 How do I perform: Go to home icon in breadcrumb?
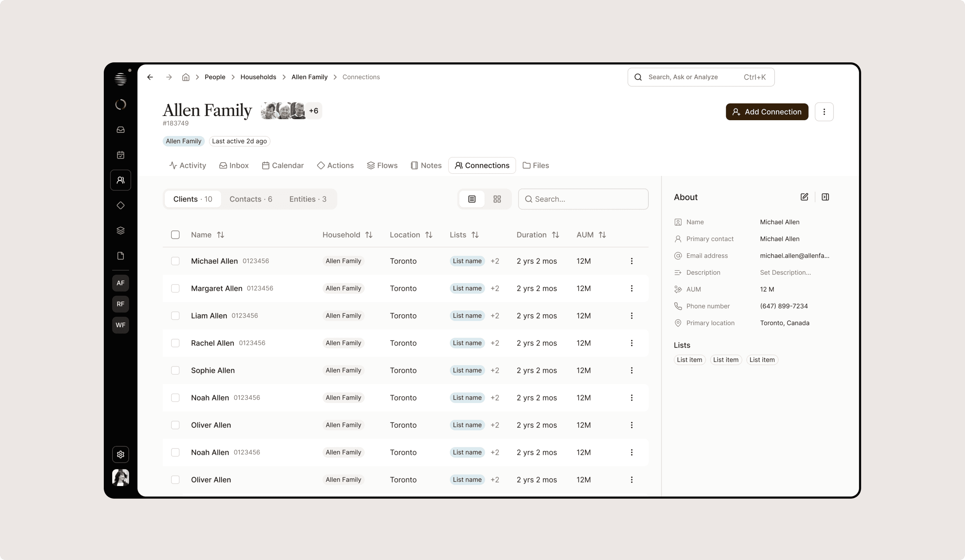point(186,77)
